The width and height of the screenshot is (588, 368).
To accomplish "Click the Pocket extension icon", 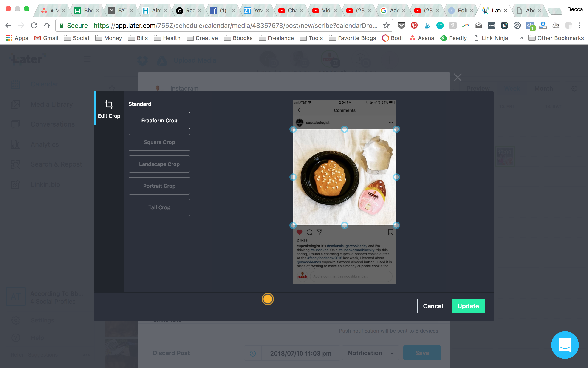I will tap(401, 25).
